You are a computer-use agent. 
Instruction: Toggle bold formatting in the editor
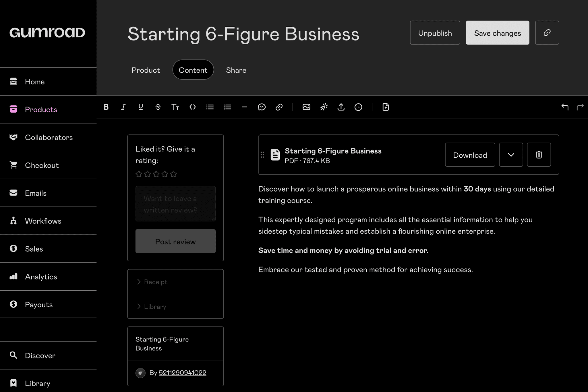[x=106, y=107]
